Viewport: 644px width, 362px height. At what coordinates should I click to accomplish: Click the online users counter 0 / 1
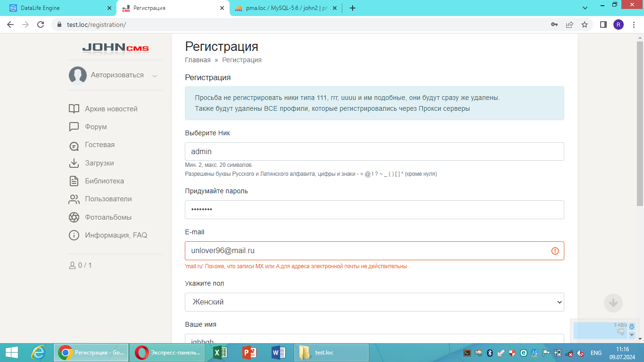81,265
